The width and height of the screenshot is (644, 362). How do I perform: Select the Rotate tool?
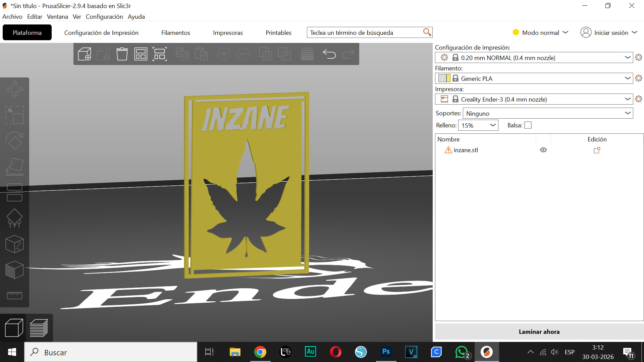point(15,141)
